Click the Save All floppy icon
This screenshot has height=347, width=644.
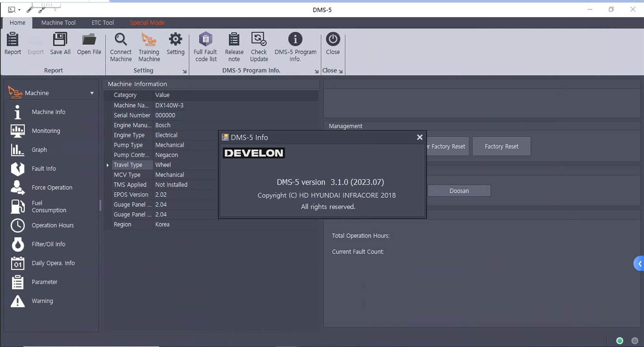pos(60,40)
